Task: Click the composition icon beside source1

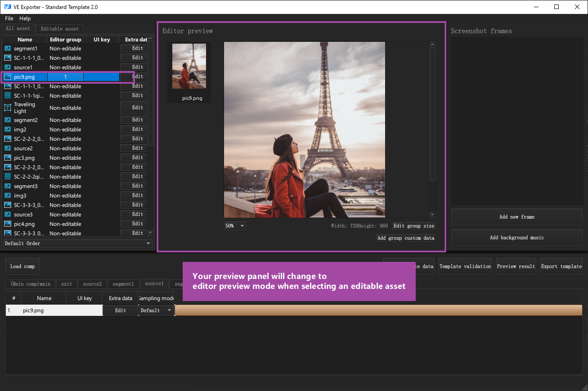Action: pos(8,67)
